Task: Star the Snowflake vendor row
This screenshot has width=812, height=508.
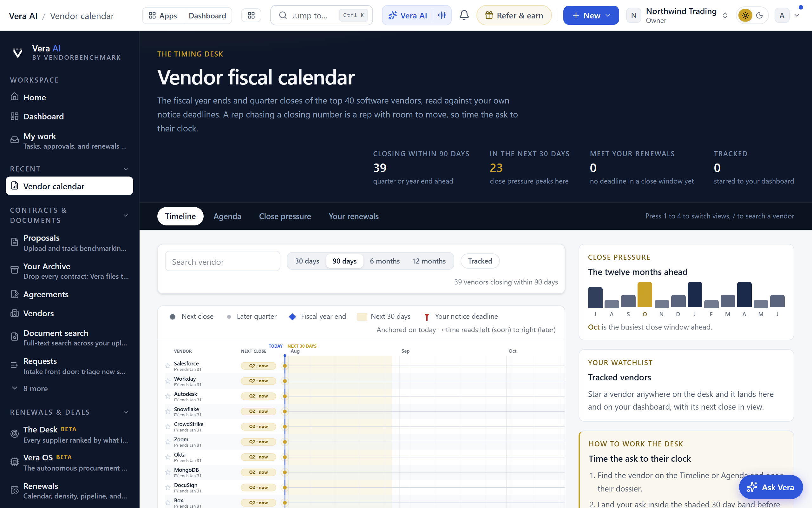Action: (168, 411)
